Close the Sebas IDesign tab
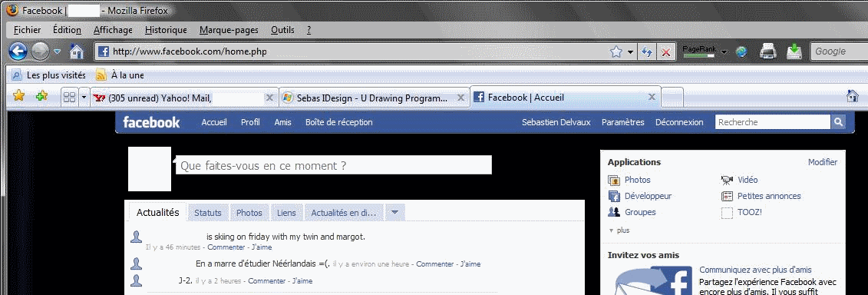Viewport: 868px width, 295px height. click(x=460, y=98)
